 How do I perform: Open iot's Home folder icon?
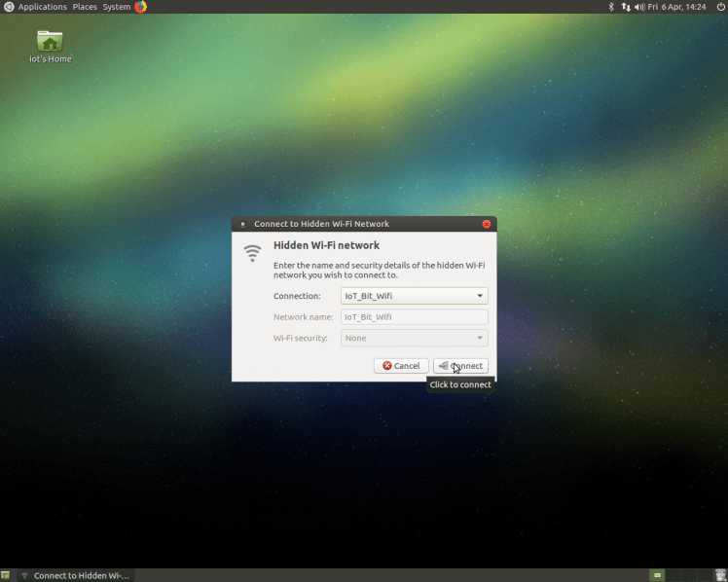50,46
